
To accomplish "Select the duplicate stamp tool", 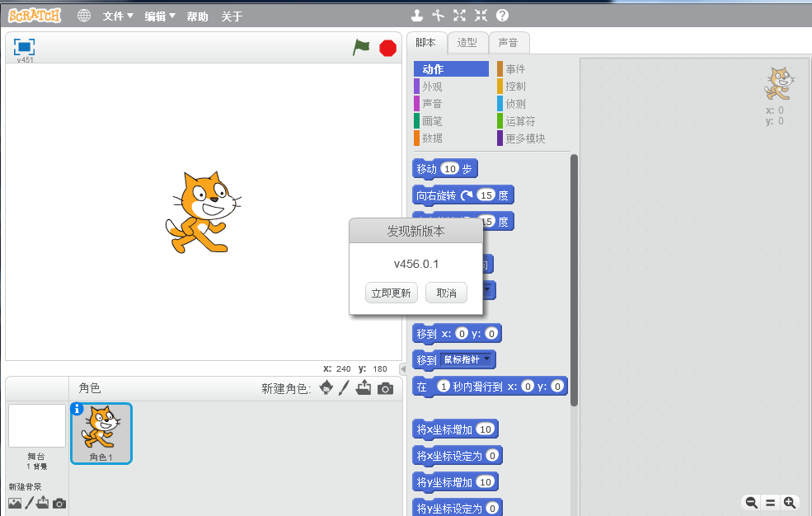I will tap(417, 16).
